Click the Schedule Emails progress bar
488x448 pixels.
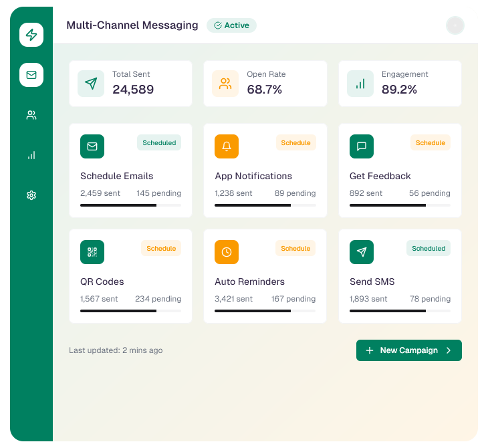pos(131,205)
